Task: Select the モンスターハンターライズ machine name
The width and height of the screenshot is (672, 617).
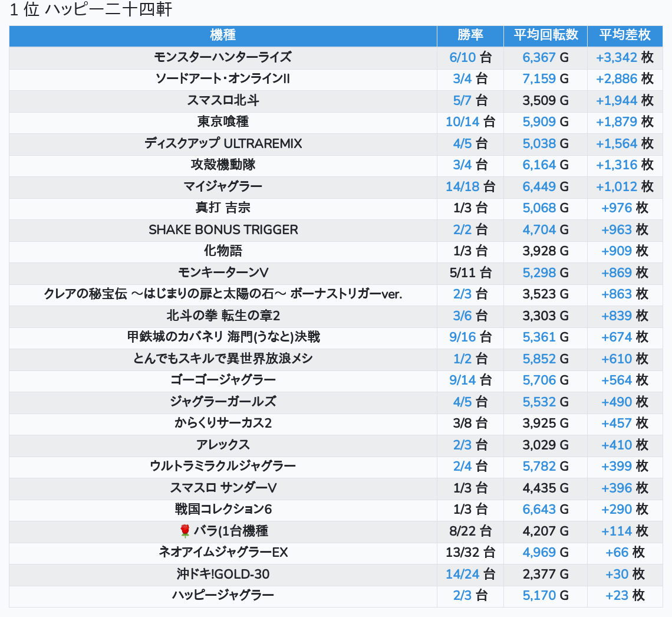Action: pyautogui.click(x=223, y=57)
